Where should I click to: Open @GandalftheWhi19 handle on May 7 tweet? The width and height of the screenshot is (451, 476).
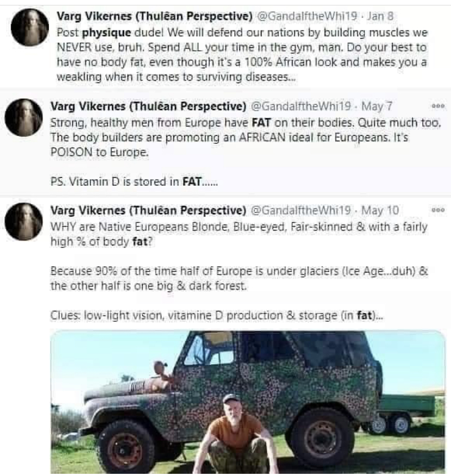pyautogui.click(x=301, y=106)
